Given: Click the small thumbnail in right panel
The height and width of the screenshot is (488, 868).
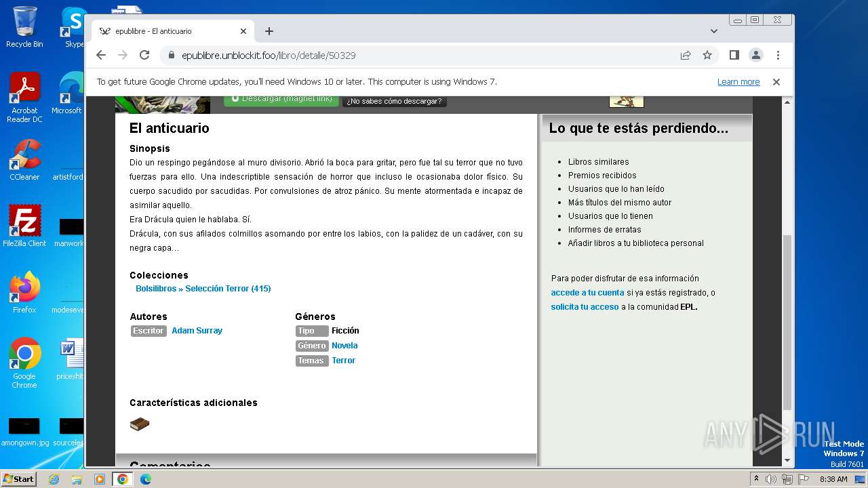Looking at the screenshot, I should [x=627, y=102].
